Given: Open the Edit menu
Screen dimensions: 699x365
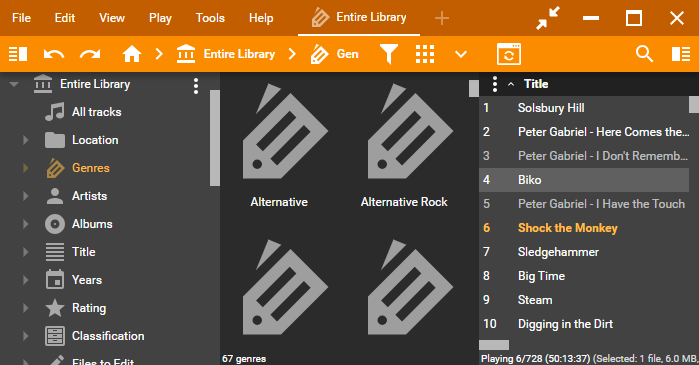Looking at the screenshot, I should [x=65, y=18].
